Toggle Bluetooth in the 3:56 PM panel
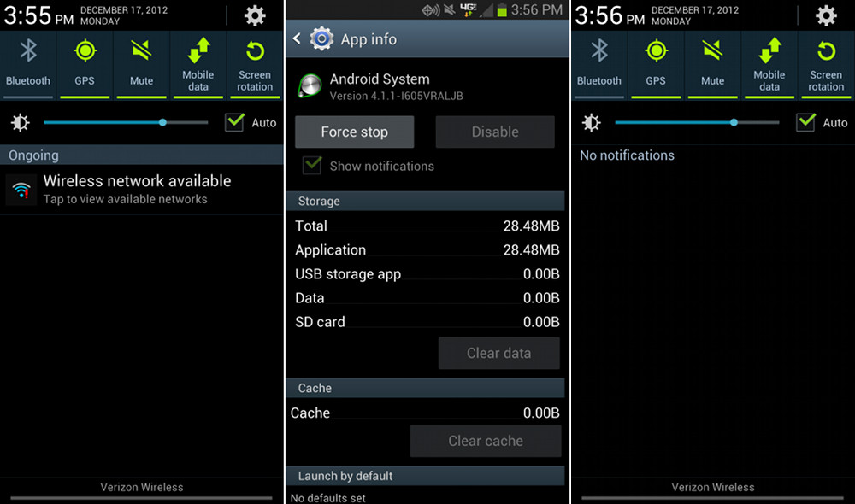855x504 pixels. (x=599, y=64)
